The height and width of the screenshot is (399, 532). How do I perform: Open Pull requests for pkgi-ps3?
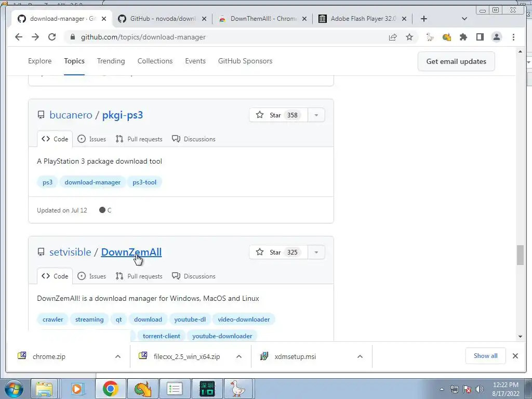[x=139, y=139]
